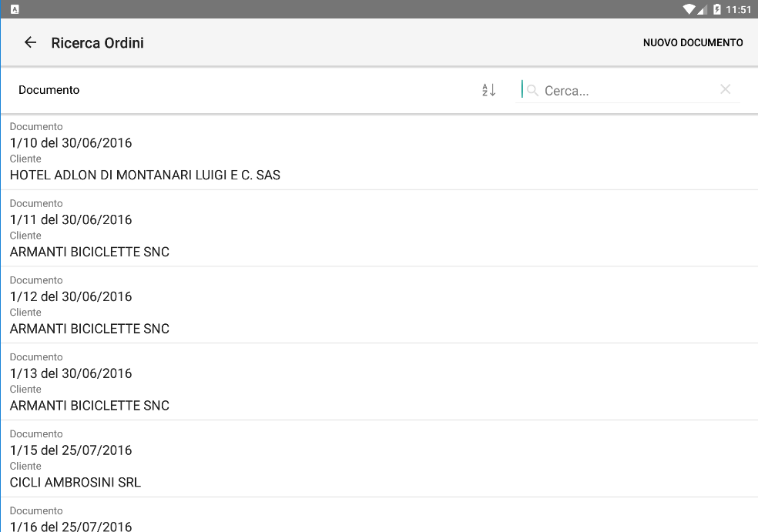Tap the magnifier search icon
The width and height of the screenshot is (758, 532).
click(x=532, y=90)
